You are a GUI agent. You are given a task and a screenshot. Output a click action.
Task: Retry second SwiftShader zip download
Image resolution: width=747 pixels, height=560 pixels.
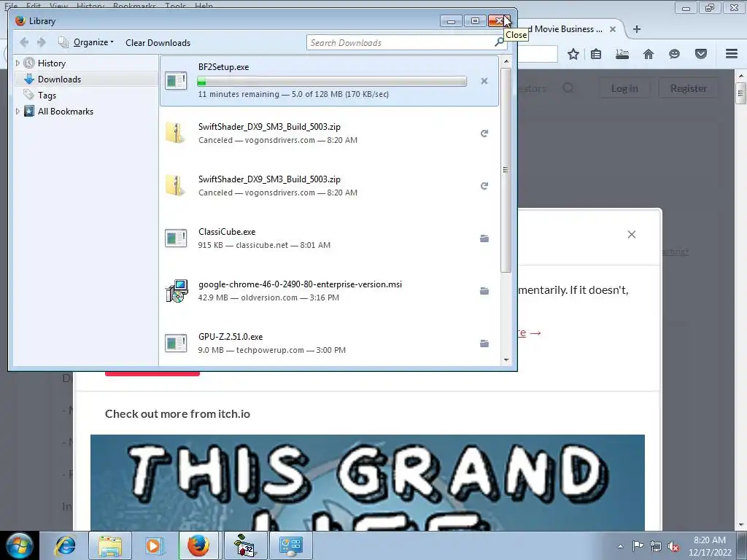[484, 186]
